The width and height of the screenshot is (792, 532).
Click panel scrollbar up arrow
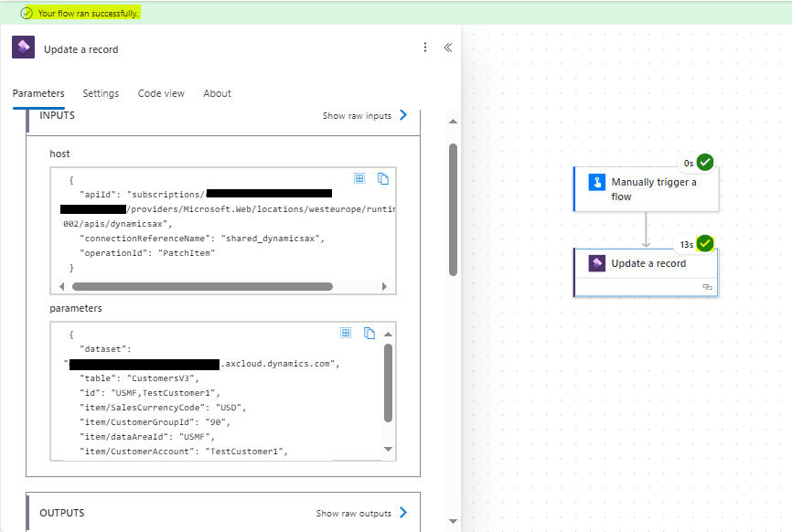click(x=453, y=122)
